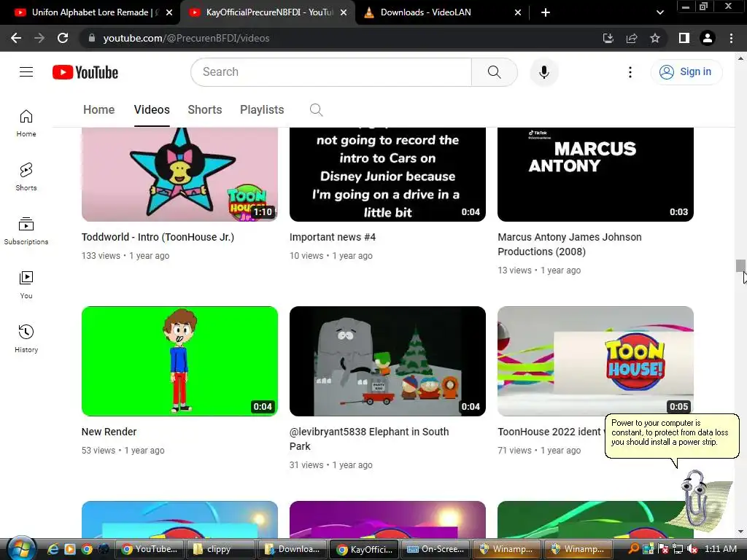Open Shorts in the left sidebar
Viewport: 747px width, 560px height.
point(26,177)
